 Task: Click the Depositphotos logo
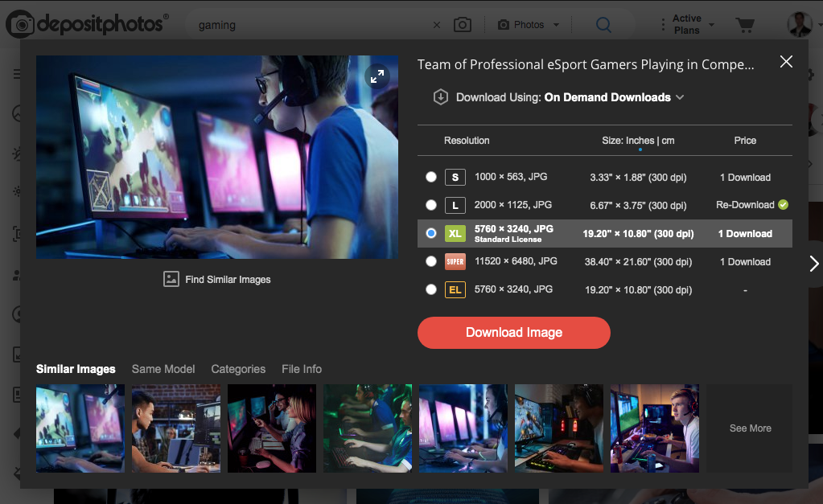tap(85, 24)
